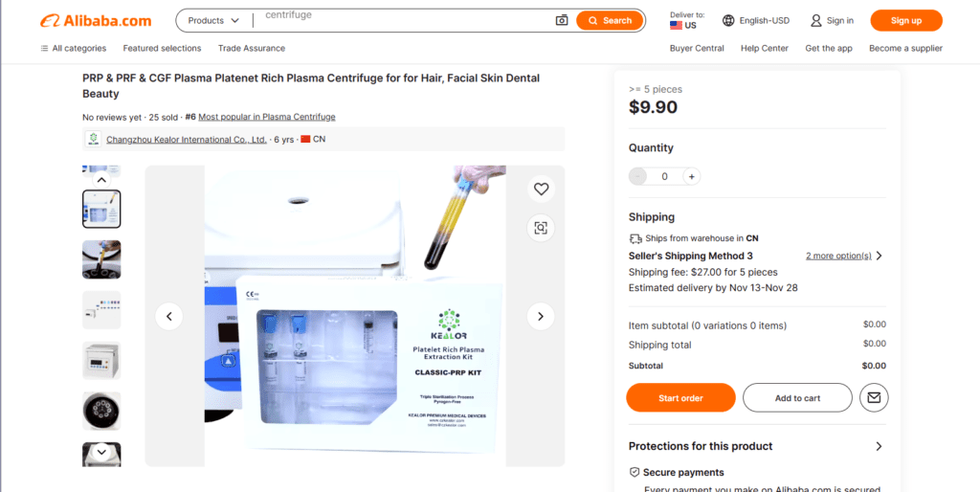This screenshot has width=980, height=492.
Task: Go to previous product image arrow
Action: pyautogui.click(x=169, y=316)
